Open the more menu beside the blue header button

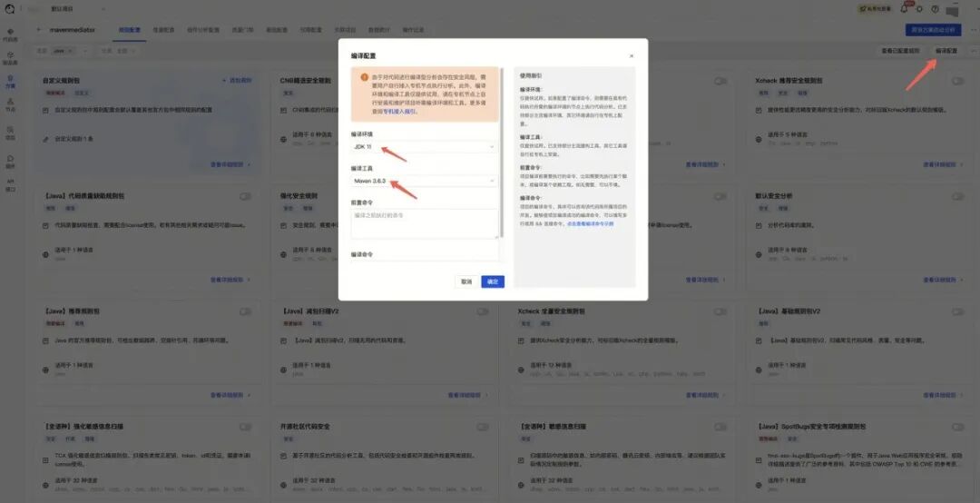click(x=973, y=30)
